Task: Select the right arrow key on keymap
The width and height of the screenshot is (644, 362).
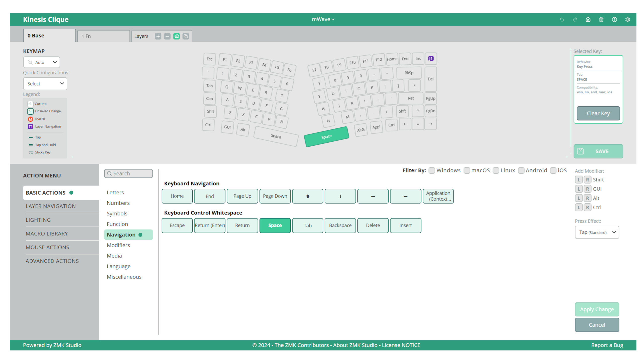Action: pos(431,124)
